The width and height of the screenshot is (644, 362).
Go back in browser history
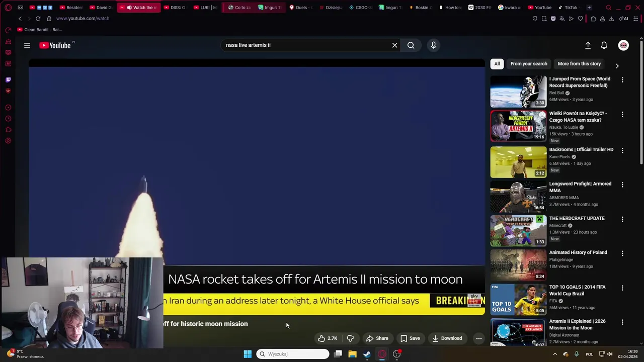click(x=20, y=19)
